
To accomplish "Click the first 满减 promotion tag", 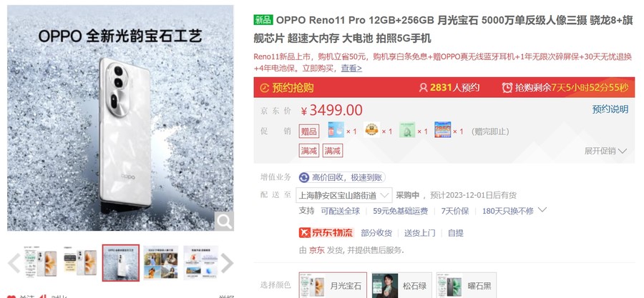I will coord(309,151).
